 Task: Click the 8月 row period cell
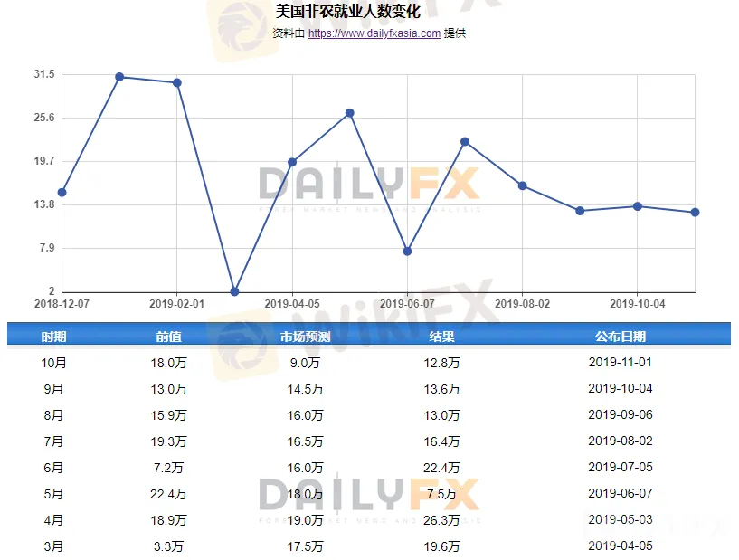(x=53, y=415)
